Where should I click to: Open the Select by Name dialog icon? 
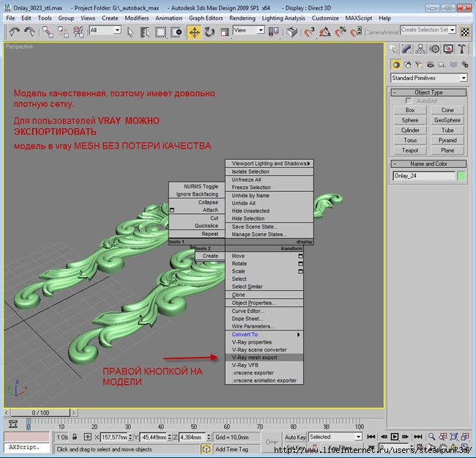click(145, 32)
